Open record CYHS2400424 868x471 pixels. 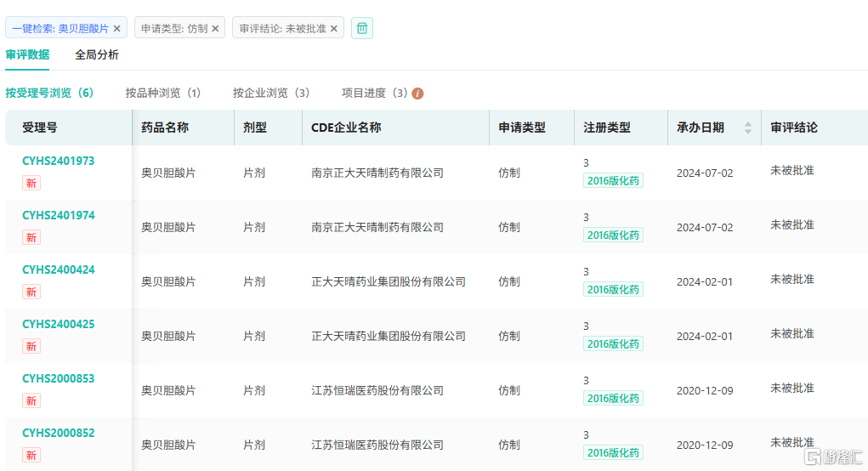pos(58,270)
